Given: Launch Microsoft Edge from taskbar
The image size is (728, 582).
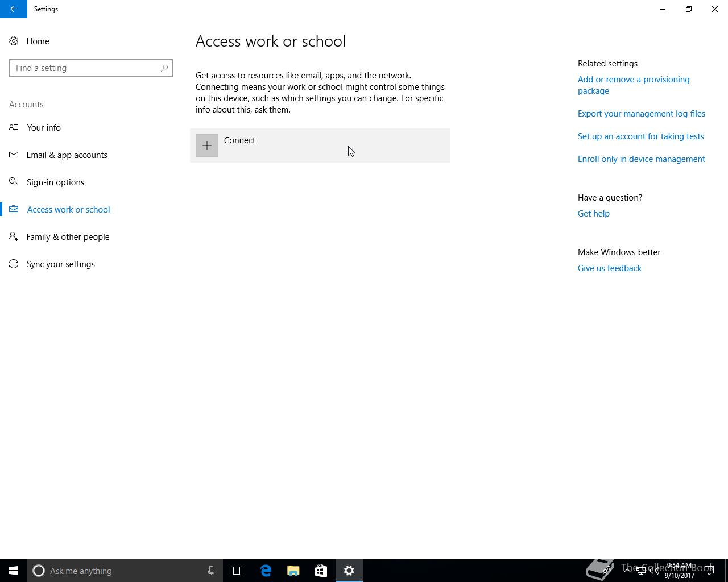Looking at the screenshot, I should coord(266,571).
